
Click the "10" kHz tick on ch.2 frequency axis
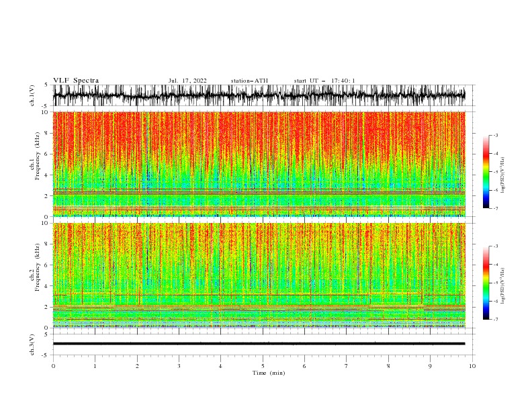tap(45, 223)
